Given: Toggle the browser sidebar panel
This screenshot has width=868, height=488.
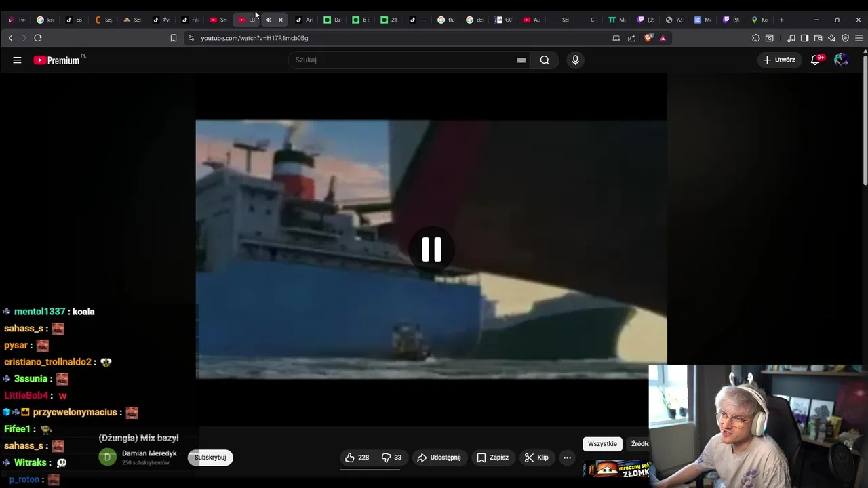Looking at the screenshot, I should [804, 38].
